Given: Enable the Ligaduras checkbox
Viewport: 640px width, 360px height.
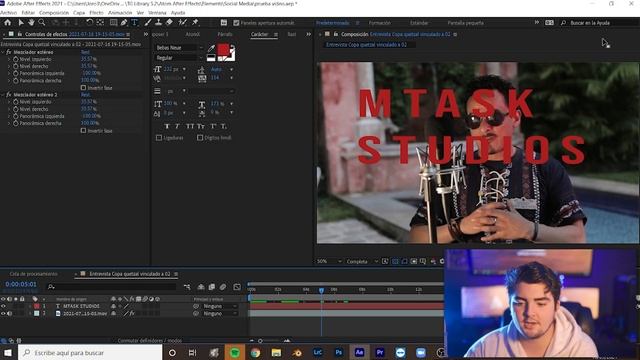Looking at the screenshot, I should pos(159,138).
